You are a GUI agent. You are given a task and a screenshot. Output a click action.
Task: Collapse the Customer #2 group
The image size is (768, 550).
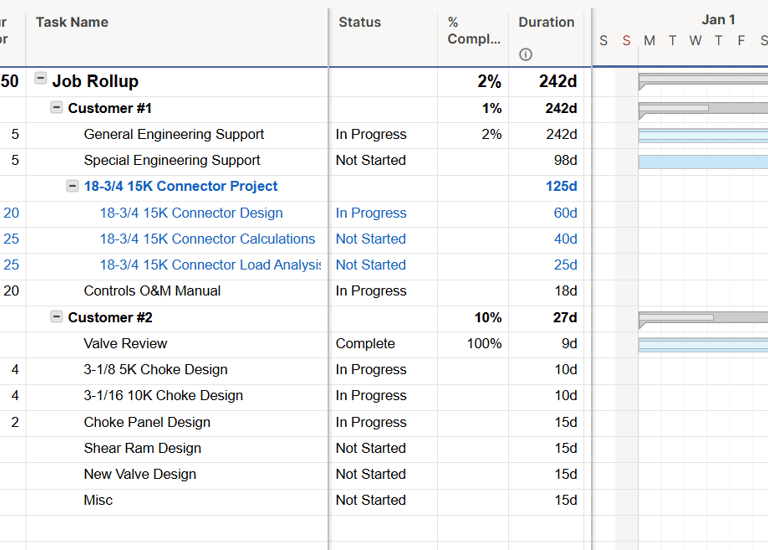pos(57,317)
